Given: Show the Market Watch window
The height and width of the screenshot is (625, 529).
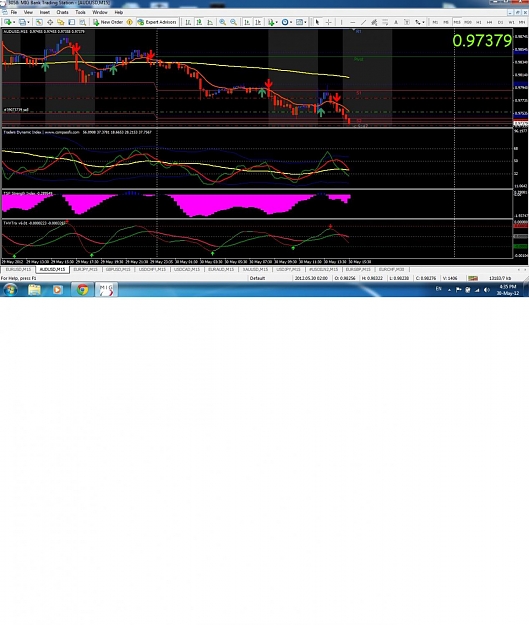Looking at the screenshot, I should [39, 22].
